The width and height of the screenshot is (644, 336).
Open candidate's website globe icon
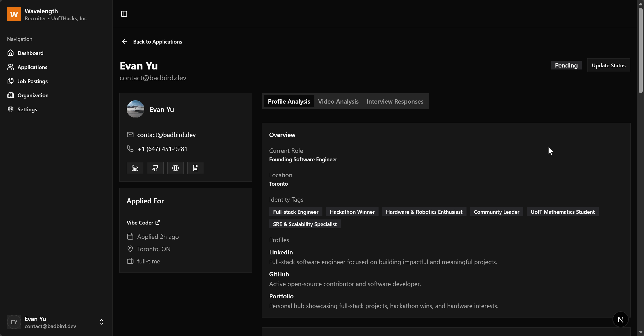(175, 168)
